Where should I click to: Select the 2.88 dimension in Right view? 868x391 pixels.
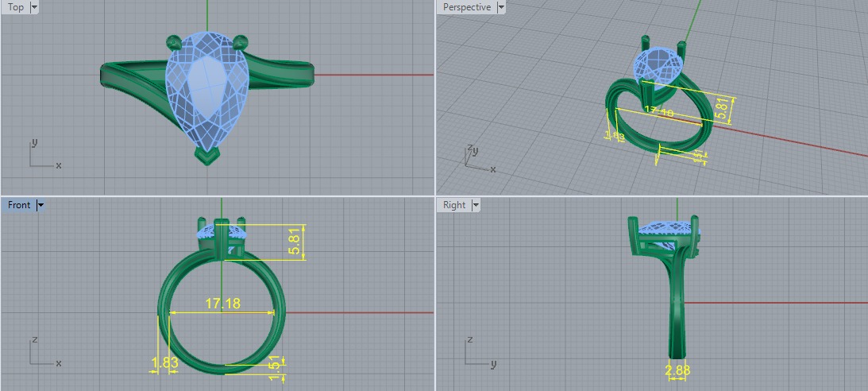click(677, 370)
